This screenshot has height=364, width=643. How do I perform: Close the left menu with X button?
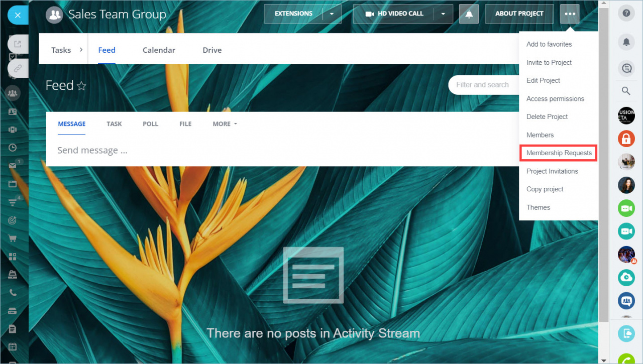click(18, 15)
